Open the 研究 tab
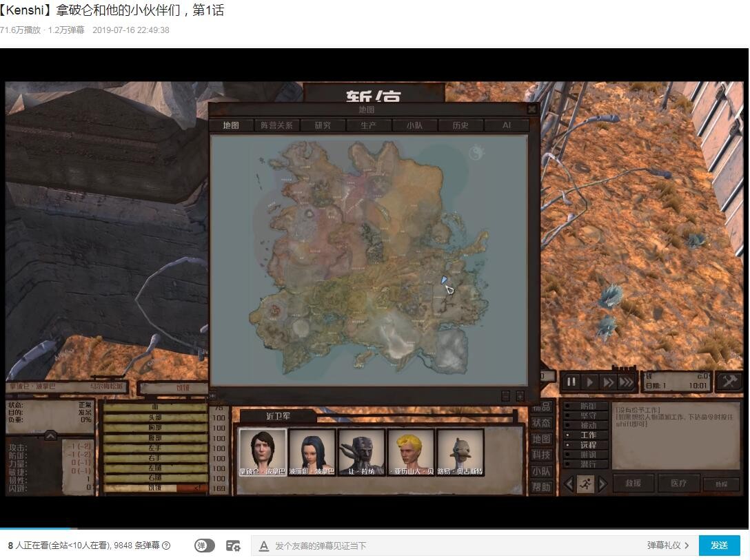This screenshot has height=560, width=750. [323, 125]
